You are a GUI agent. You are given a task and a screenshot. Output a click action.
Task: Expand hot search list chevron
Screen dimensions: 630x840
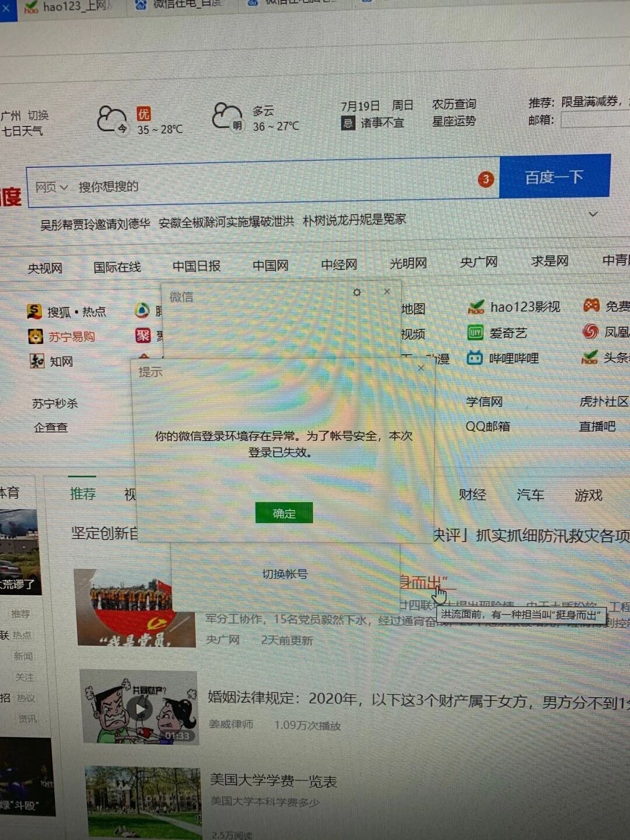click(x=593, y=214)
